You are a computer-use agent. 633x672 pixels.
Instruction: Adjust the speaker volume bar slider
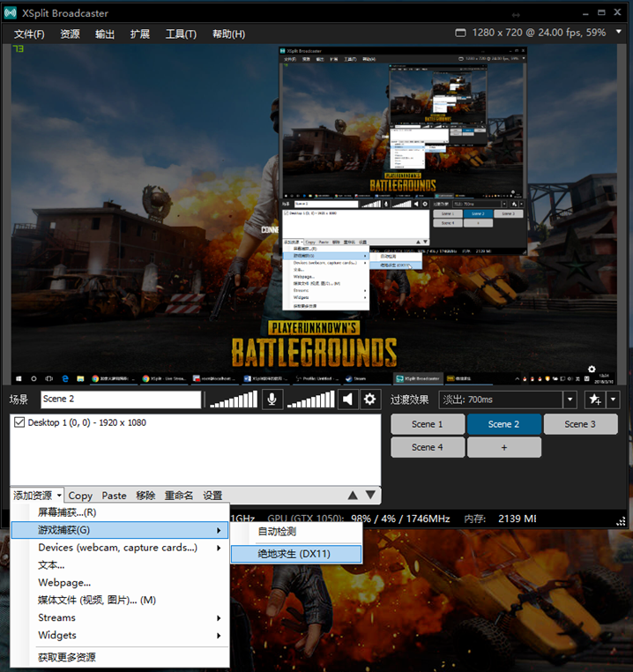point(310,399)
